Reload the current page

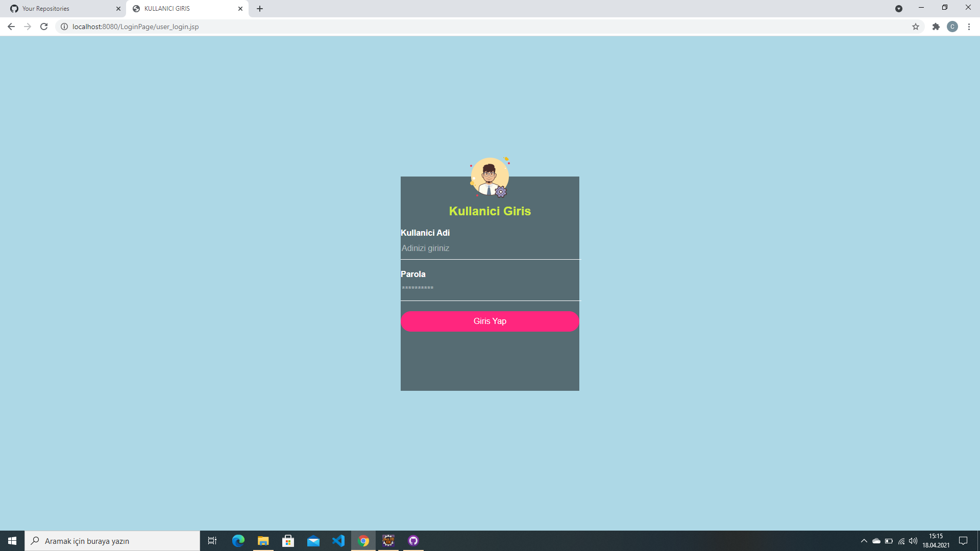[x=44, y=27]
